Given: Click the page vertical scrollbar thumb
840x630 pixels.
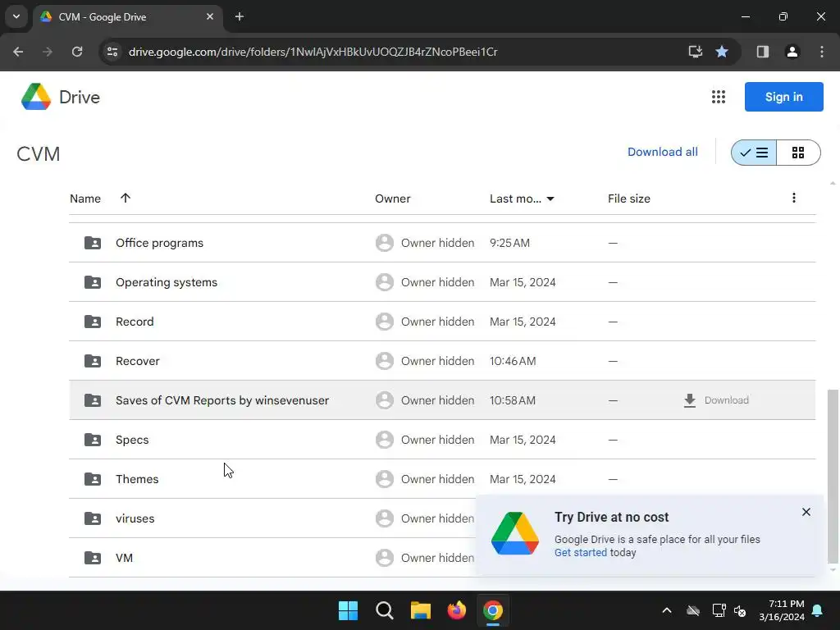Looking at the screenshot, I should 832,477.
